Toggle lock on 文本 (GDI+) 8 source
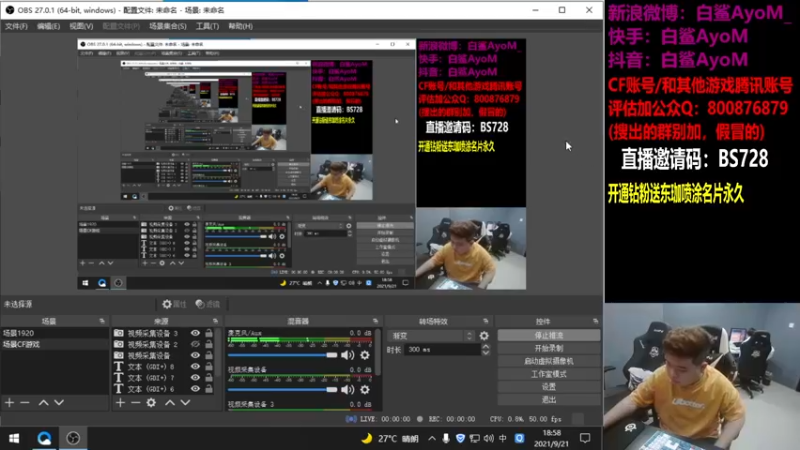This screenshot has height=450, width=800. click(209, 366)
